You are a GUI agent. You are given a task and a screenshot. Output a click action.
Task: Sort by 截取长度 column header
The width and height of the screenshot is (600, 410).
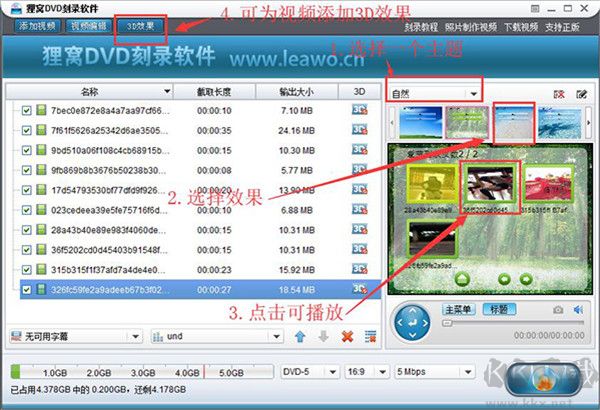tap(214, 91)
